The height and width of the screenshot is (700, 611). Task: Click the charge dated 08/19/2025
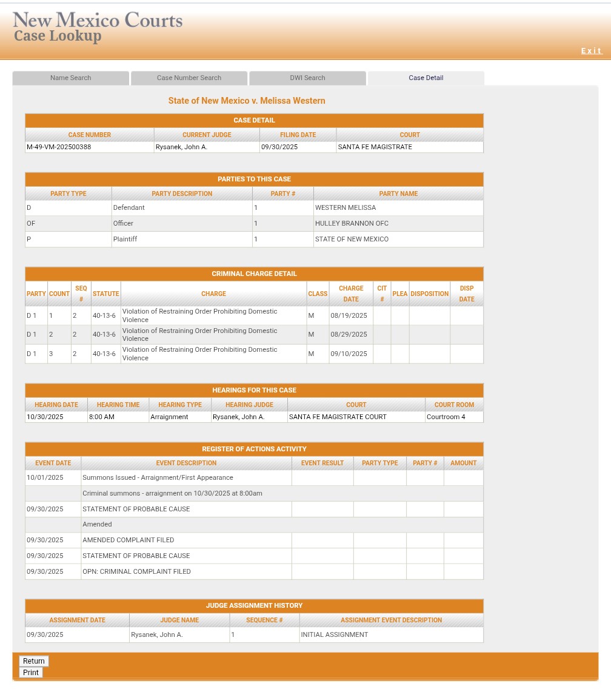tap(349, 315)
